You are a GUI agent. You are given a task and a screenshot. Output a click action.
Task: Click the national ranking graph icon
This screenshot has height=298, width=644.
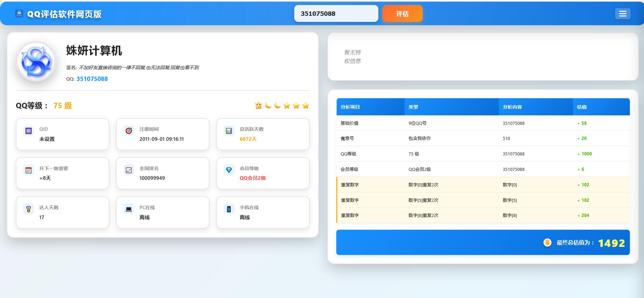pos(129,170)
